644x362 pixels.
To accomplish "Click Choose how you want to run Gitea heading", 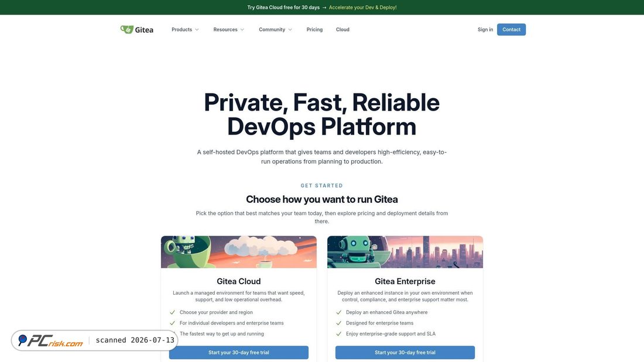I will (x=322, y=199).
